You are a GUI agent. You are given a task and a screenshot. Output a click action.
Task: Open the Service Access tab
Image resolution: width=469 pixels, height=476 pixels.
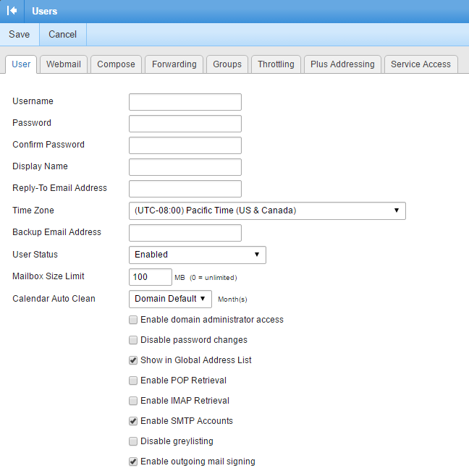coord(421,64)
